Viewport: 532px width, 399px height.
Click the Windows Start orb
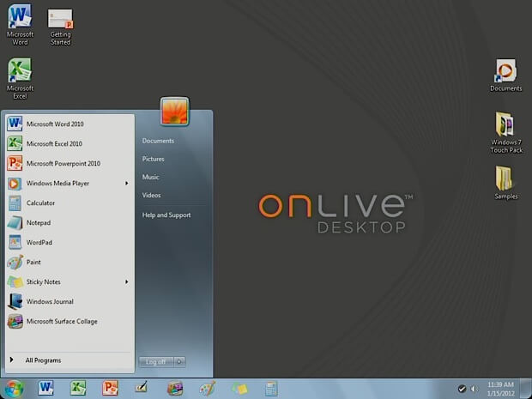pyautogui.click(x=14, y=389)
